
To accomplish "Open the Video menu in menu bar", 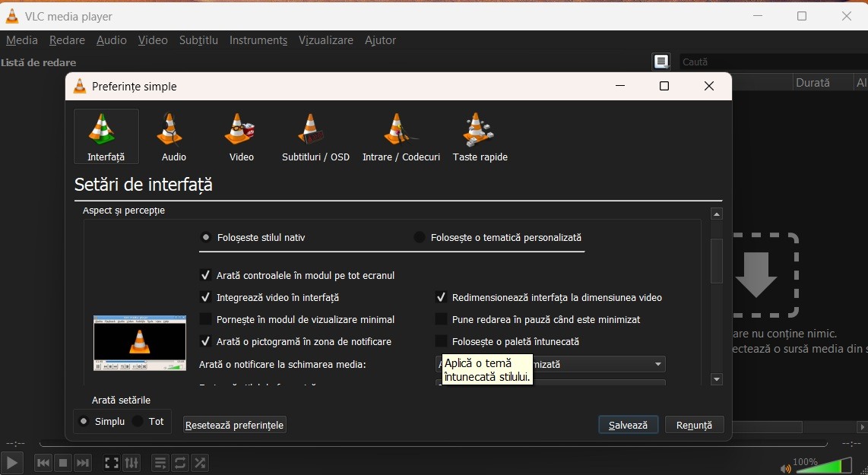I will pyautogui.click(x=153, y=40).
